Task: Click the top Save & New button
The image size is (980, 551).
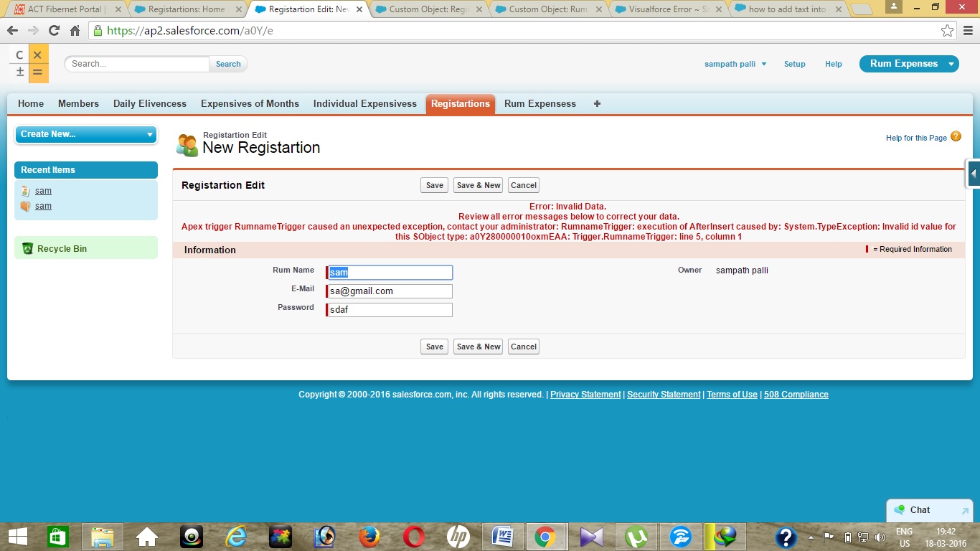Action: coord(479,185)
